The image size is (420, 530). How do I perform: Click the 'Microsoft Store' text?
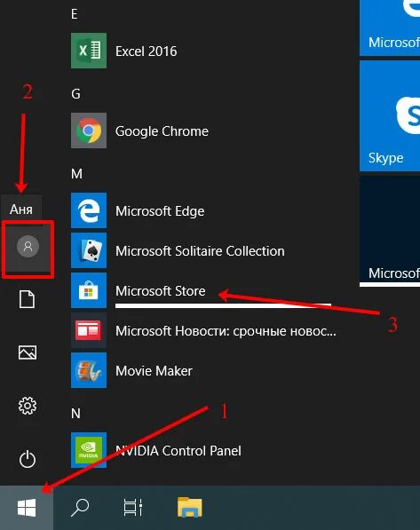pos(161,291)
